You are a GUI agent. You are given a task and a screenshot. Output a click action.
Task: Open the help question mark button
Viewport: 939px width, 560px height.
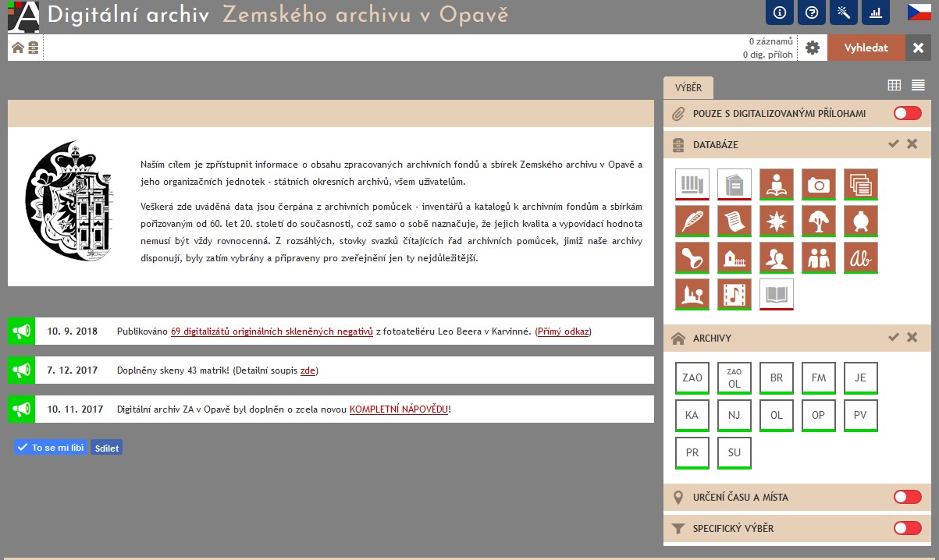point(810,12)
